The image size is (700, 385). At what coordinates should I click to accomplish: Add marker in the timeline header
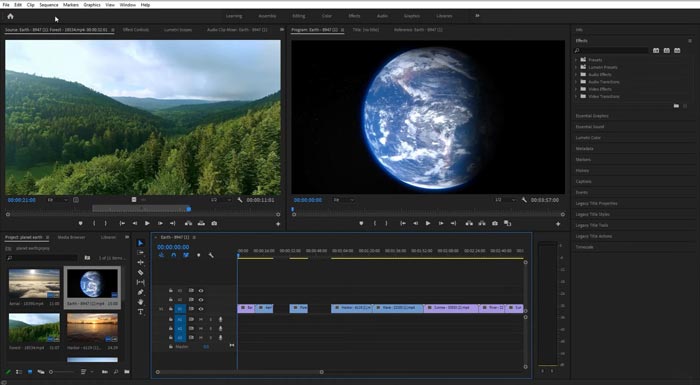point(198,255)
